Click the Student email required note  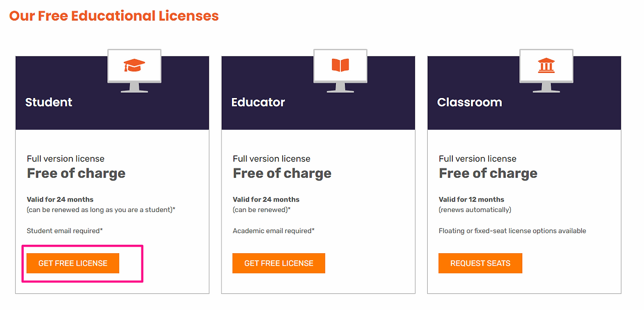[x=65, y=231]
